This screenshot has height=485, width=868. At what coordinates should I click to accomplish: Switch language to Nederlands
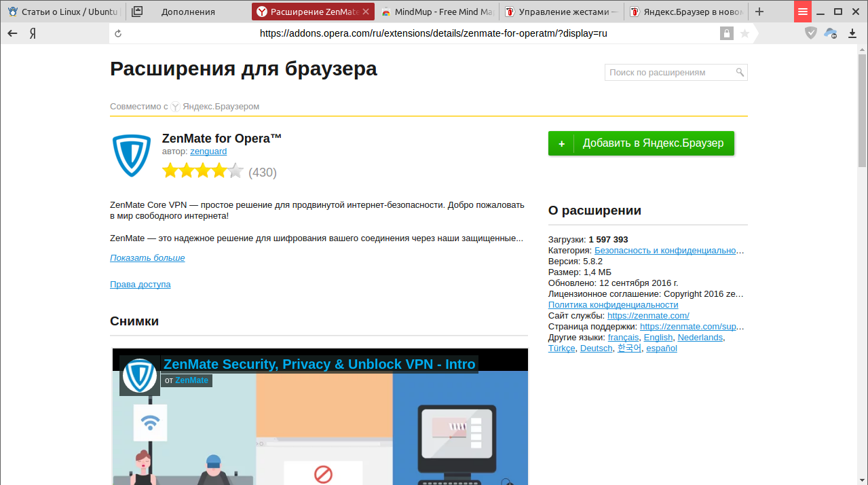coord(700,338)
